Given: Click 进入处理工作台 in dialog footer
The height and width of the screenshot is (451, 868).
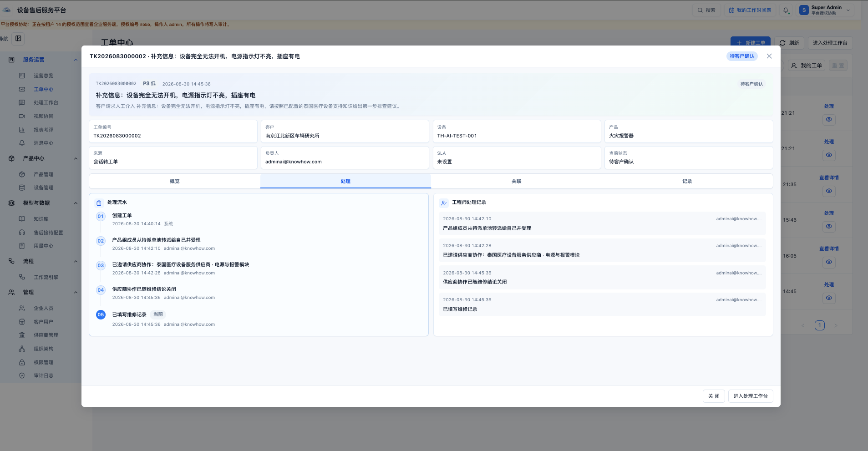Looking at the screenshot, I should [x=751, y=396].
